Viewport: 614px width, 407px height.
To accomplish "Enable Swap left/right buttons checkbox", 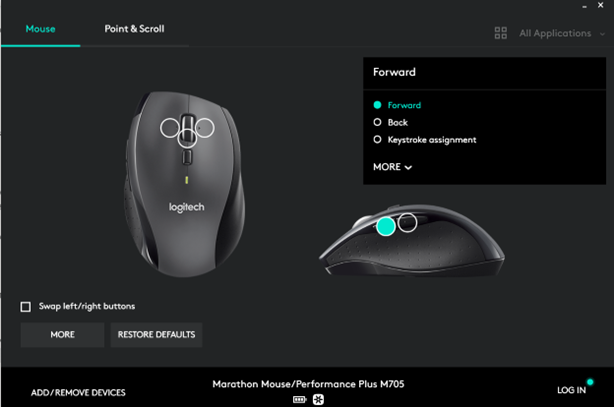I will point(26,306).
